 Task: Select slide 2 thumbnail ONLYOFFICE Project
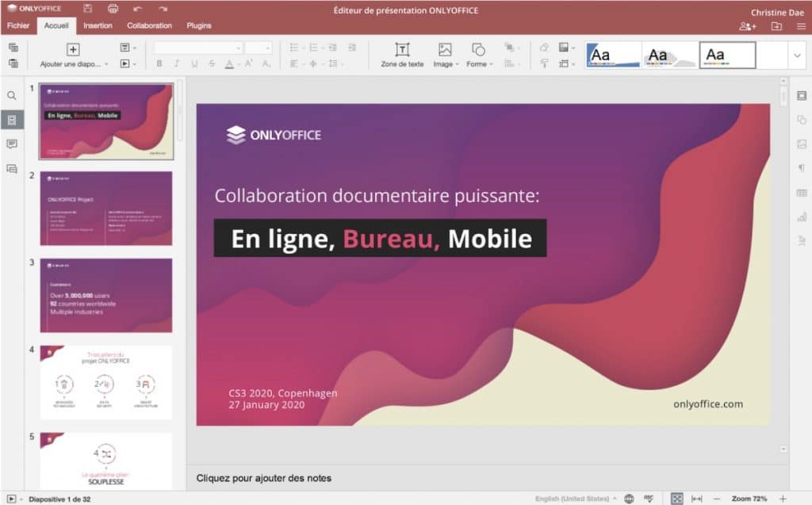coord(106,209)
